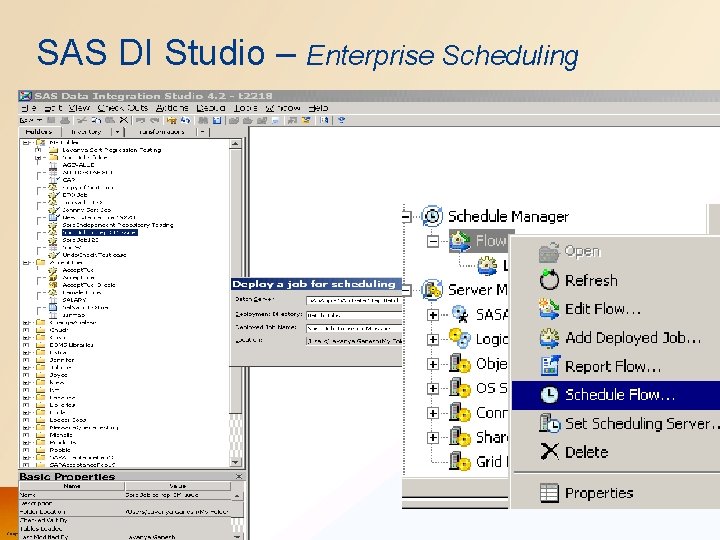Select Add Deployed Job... in the context menu
720x540 pixels.
tap(615, 338)
